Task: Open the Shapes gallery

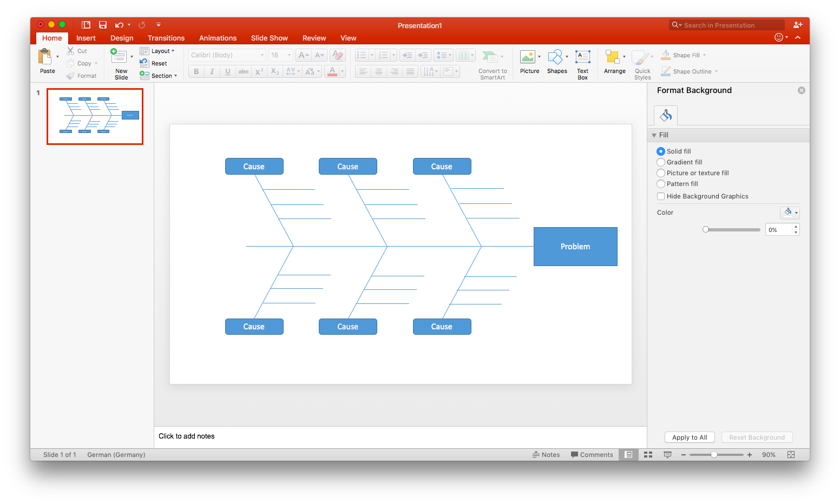Action: 557,59
